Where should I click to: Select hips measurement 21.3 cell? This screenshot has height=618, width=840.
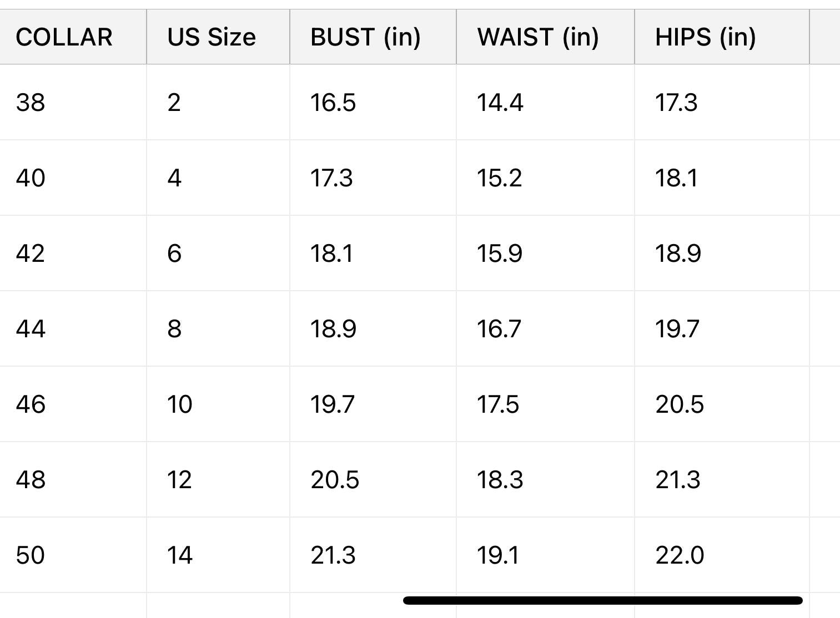[x=678, y=480]
